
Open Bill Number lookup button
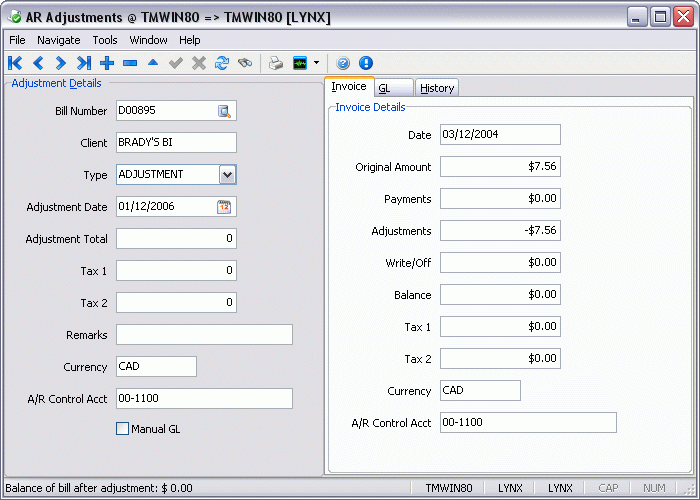coord(225,111)
